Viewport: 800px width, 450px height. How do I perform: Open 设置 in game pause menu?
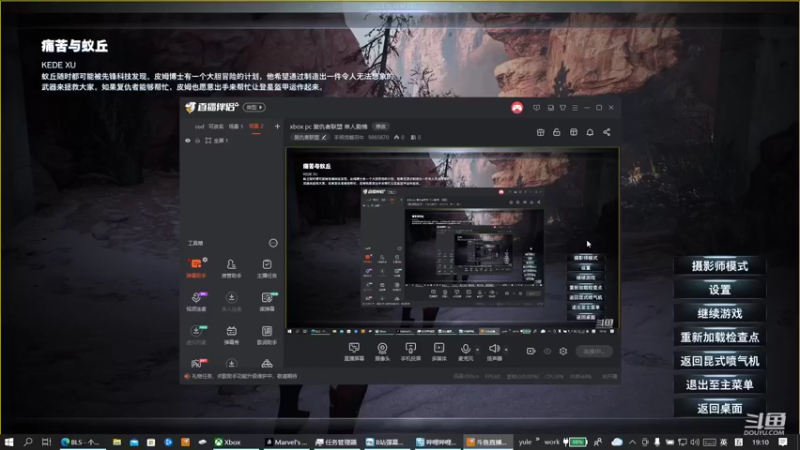click(719, 290)
